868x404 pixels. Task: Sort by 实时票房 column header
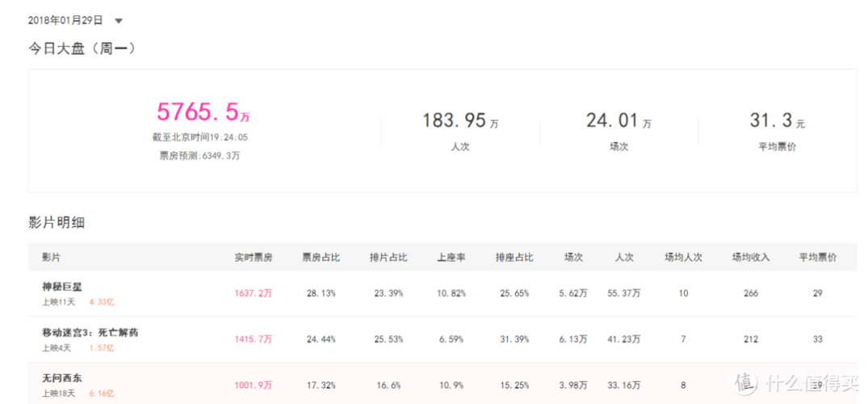pos(254,257)
